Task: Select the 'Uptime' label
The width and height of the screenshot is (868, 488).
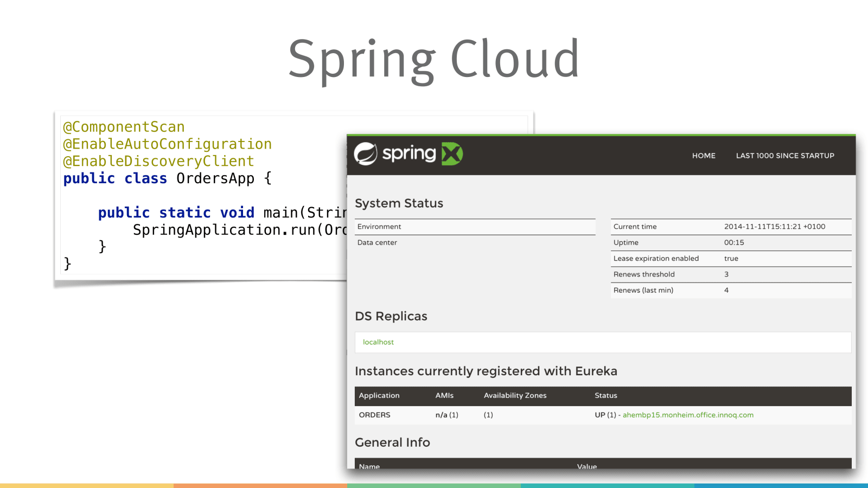Action: (x=626, y=242)
